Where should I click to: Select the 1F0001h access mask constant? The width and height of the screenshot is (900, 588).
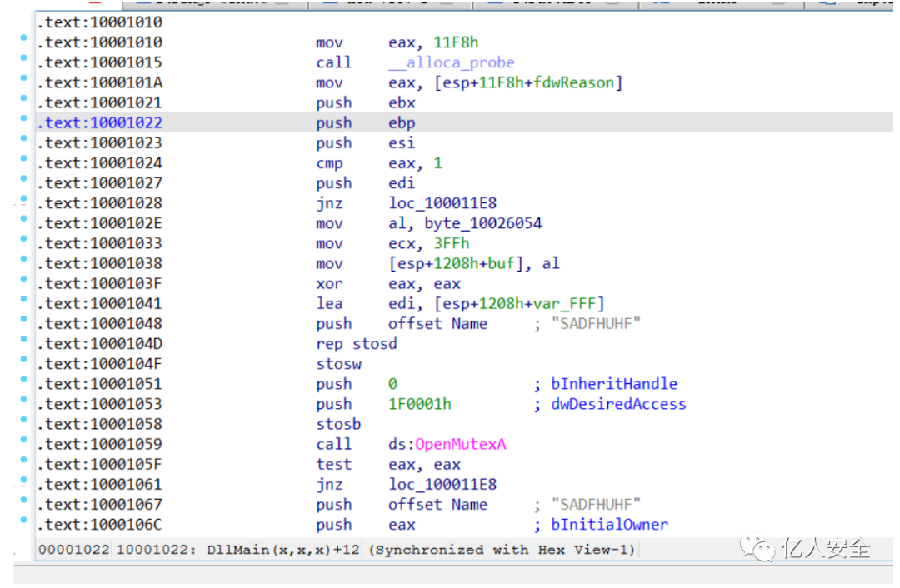pos(419,405)
